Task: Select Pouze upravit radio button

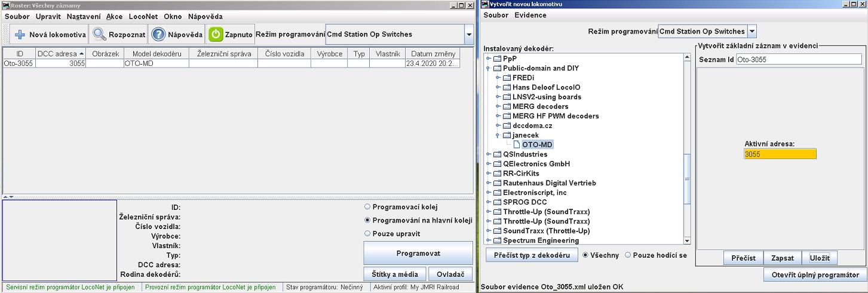Action: (367, 233)
